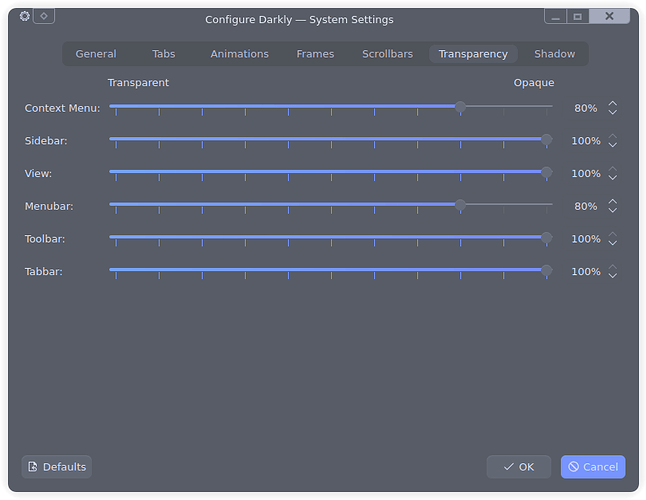
Task: Click the Tabbar opacity slider handle
Action: pyautogui.click(x=546, y=270)
